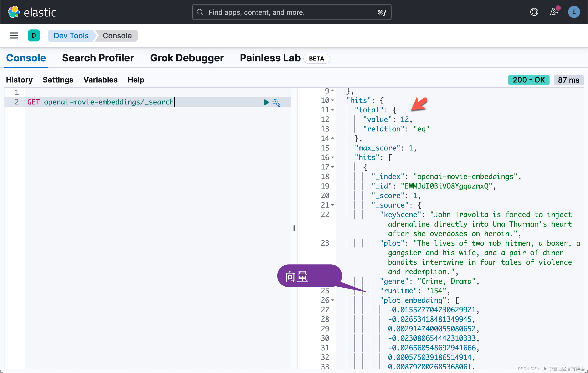The height and width of the screenshot is (373, 588).
Task: Click the Dev Tools breadcrumb link
Action: click(x=71, y=35)
